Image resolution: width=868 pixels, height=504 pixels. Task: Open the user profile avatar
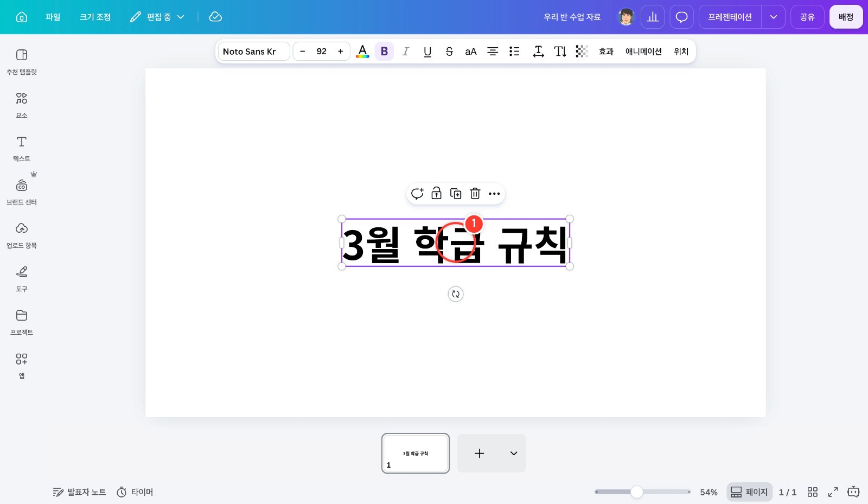click(x=626, y=17)
